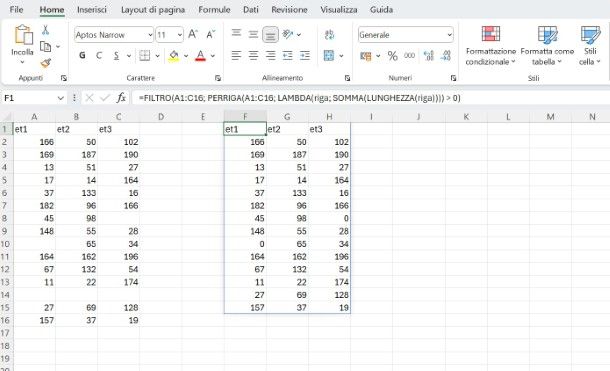Align text to top icon
Viewport: 610px width, 371px height.
(236, 34)
